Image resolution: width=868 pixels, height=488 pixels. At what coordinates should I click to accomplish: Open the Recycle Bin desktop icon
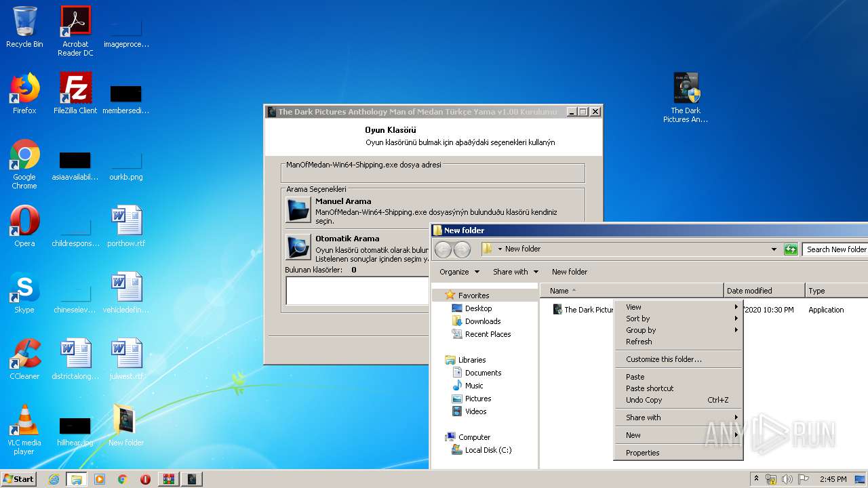point(24,27)
